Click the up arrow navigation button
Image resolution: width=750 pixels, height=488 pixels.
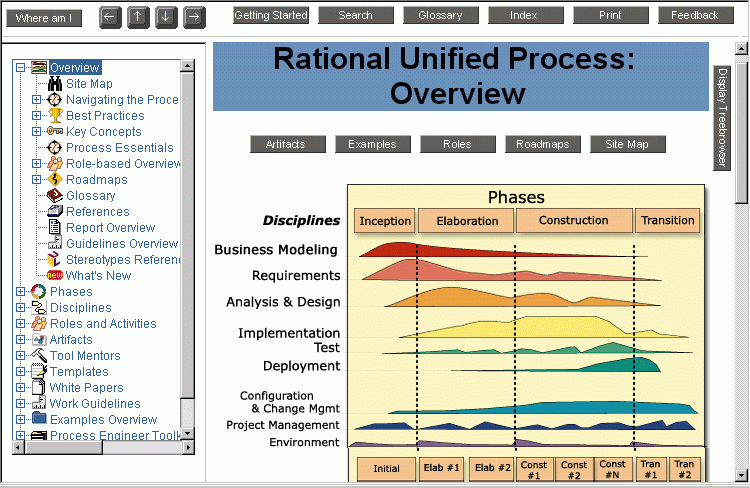click(138, 17)
